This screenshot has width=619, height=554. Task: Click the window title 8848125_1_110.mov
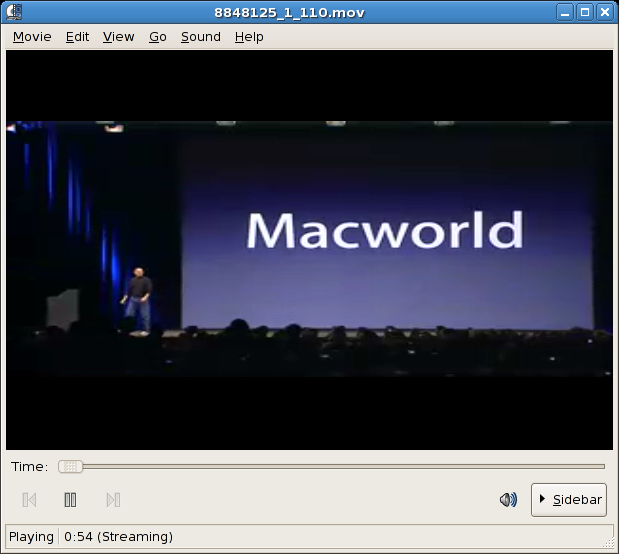tap(289, 13)
